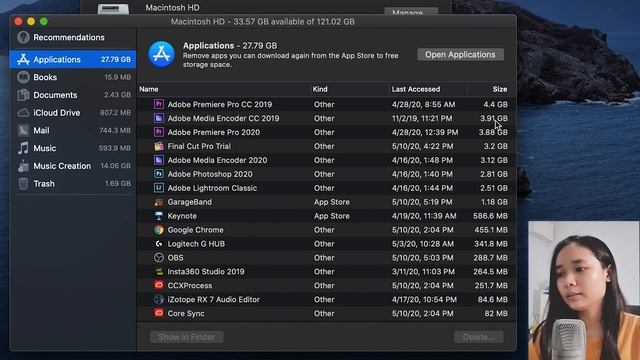This screenshot has width=640, height=360.
Task: Click the Core Sync red icon
Action: (x=159, y=313)
